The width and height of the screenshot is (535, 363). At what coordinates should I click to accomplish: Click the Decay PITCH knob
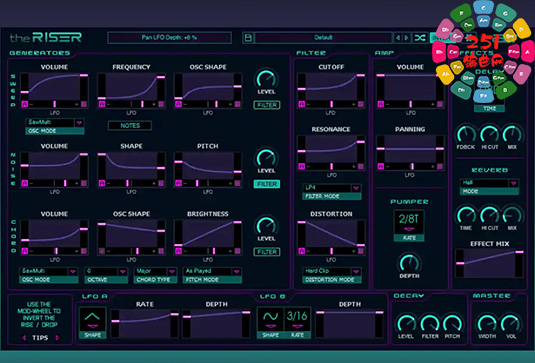(x=452, y=324)
